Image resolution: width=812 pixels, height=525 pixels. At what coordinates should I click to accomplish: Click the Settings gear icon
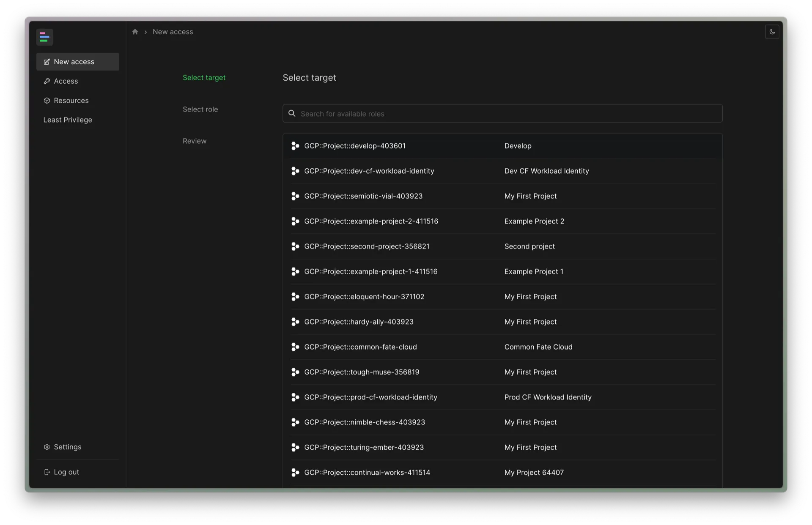(x=46, y=447)
